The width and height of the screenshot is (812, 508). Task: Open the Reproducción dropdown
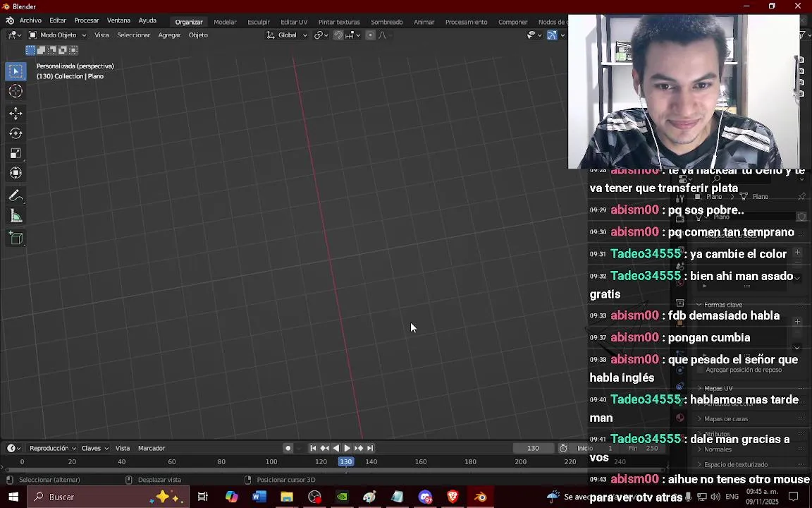[53, 449]
